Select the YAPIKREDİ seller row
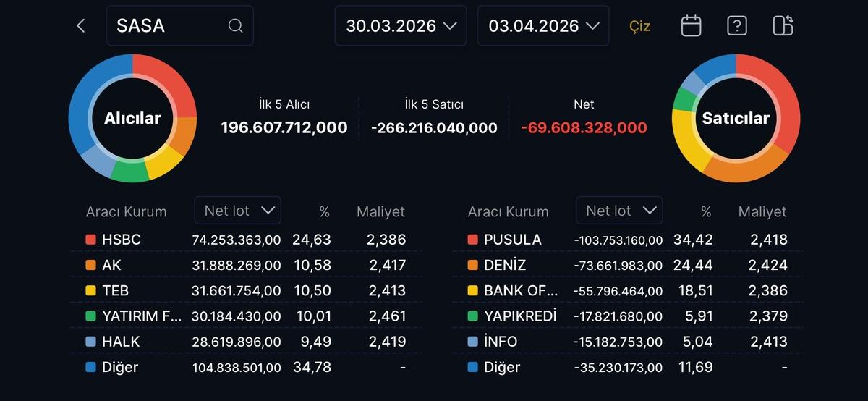This screenshot has height=401, width=868. (x=627, y=316)
